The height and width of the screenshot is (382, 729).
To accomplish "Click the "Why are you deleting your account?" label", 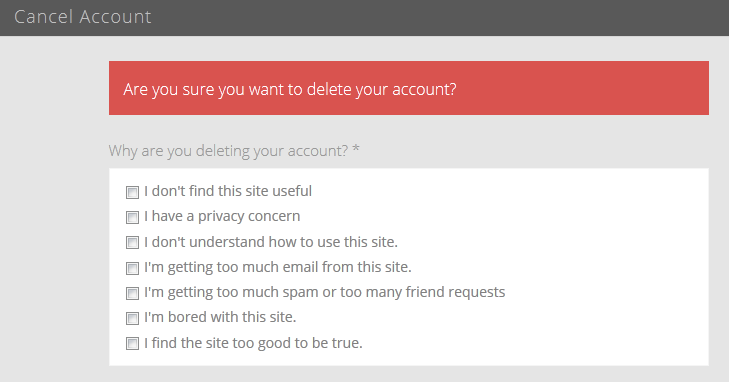I will (228, 151).
